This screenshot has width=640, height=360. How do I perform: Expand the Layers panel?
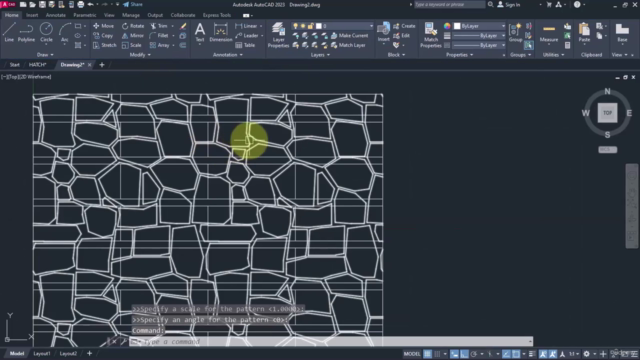pyautogui.click(x=320, y=55)
